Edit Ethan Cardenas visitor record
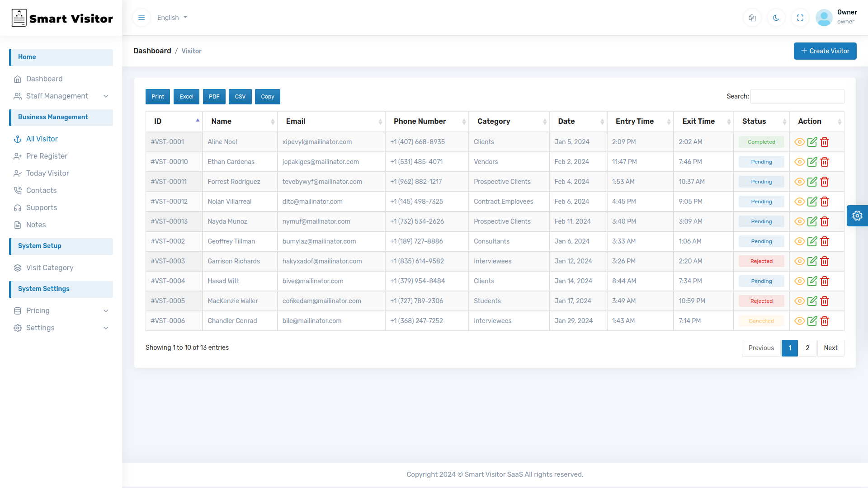This screenshot has height=488, width=868. tap(812, 162)
